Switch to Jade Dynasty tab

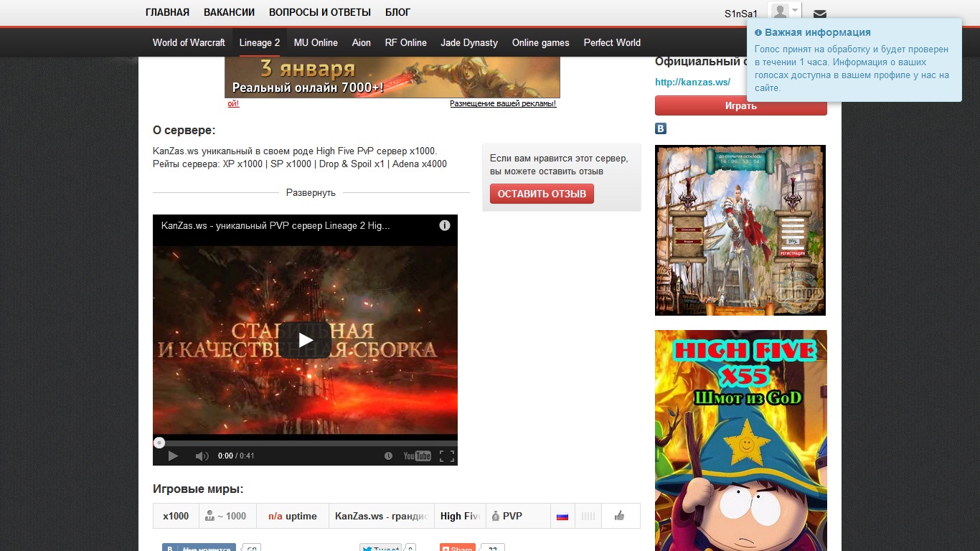pos(469,42)
